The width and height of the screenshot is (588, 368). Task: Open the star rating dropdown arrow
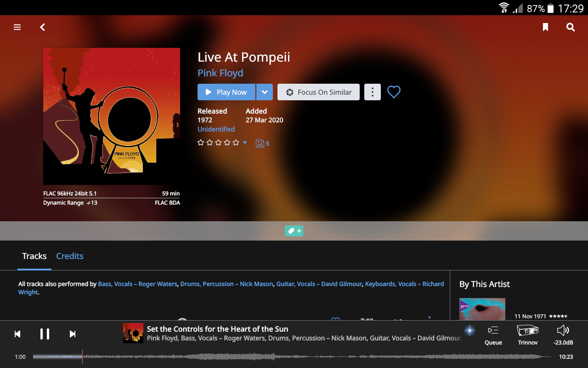[x=245, y=143]
